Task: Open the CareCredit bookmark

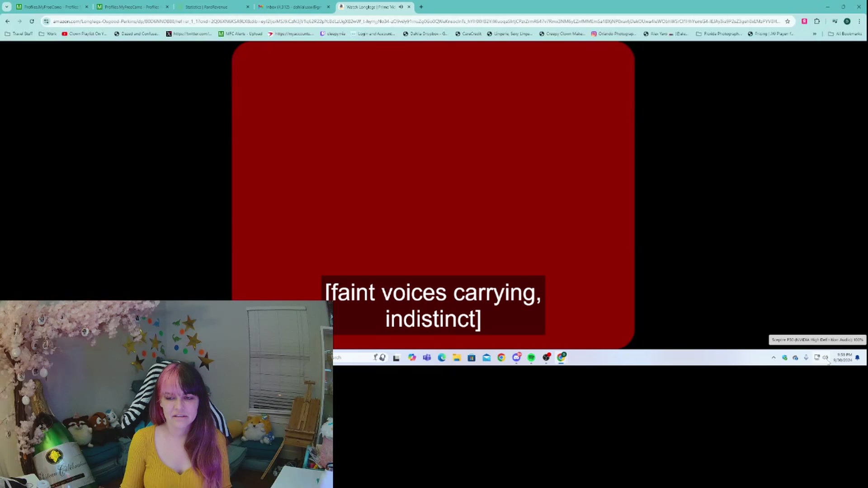Action: click(468, 34)
